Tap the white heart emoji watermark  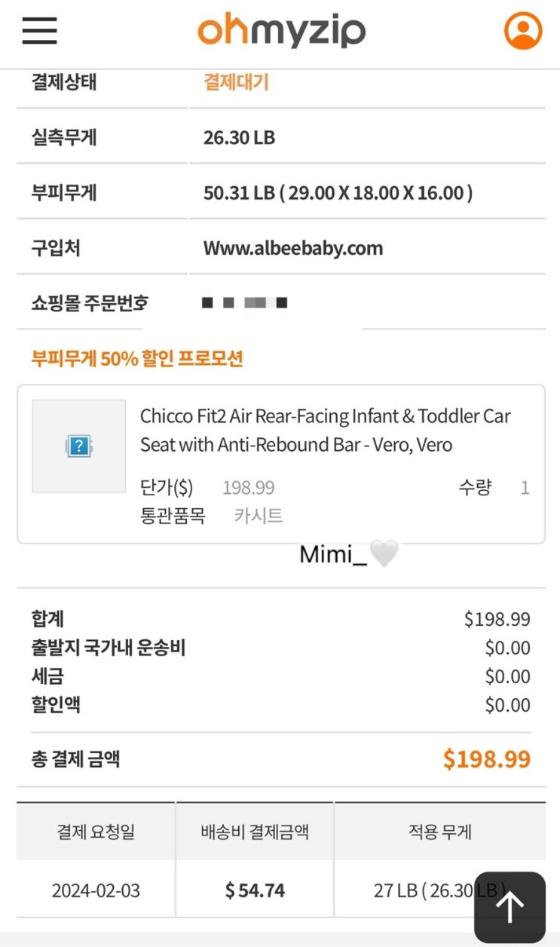click(x=384, y=555)
